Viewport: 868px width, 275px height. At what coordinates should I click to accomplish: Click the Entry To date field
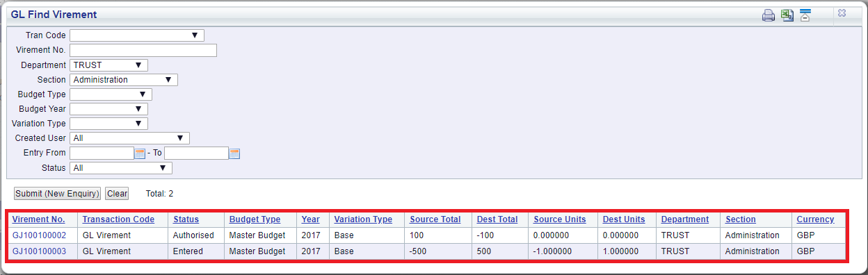coord(196,153)
